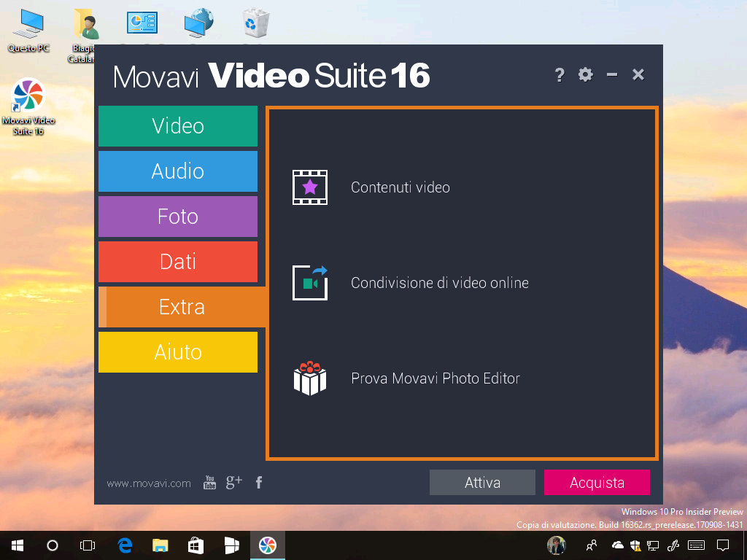Open Movavi settings gear icon
747x560 pixels.
[x=586, y=74]
